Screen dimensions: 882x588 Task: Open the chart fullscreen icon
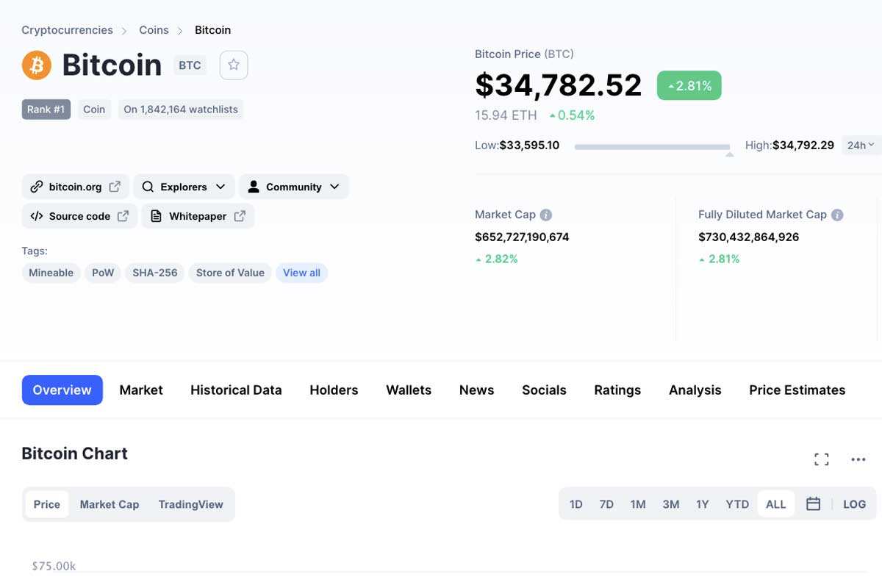[822, 459]
